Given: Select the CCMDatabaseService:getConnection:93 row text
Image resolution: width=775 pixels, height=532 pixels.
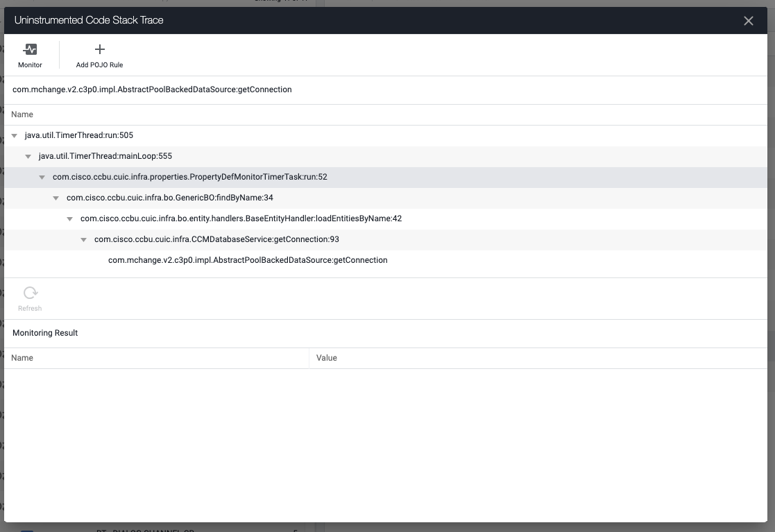Looking at the screenshot, I should click(x=216, y=239).
